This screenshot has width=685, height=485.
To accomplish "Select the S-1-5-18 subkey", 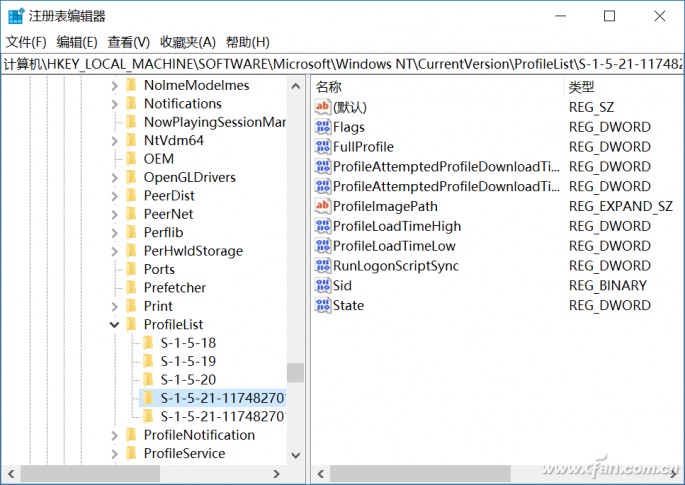I will pos(188,343).
